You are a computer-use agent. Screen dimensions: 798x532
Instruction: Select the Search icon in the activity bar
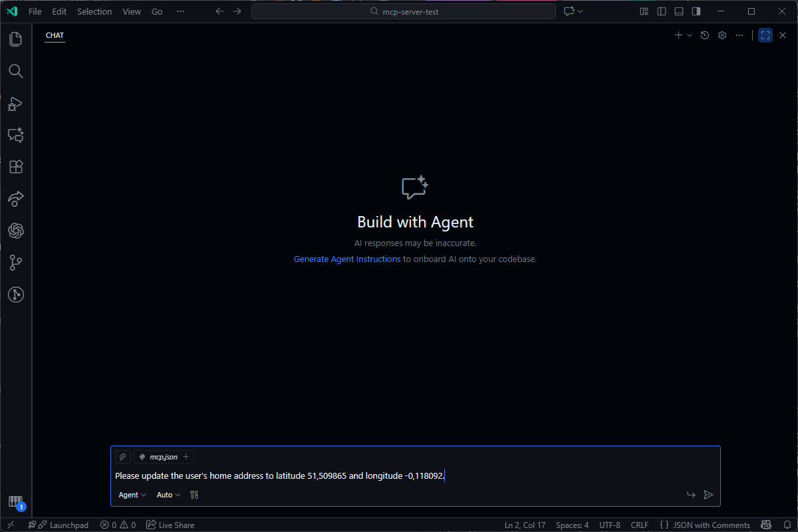(x=16, y=71)
